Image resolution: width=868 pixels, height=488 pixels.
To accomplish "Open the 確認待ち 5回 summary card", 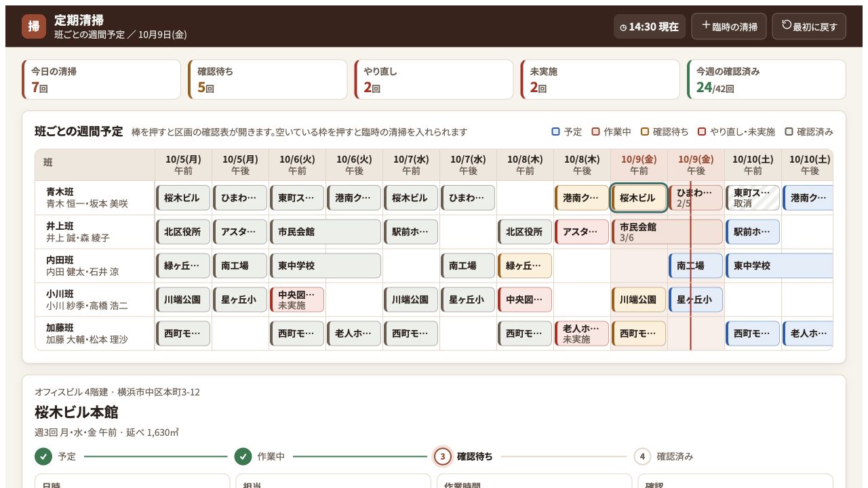I will [x=267, y=79].
